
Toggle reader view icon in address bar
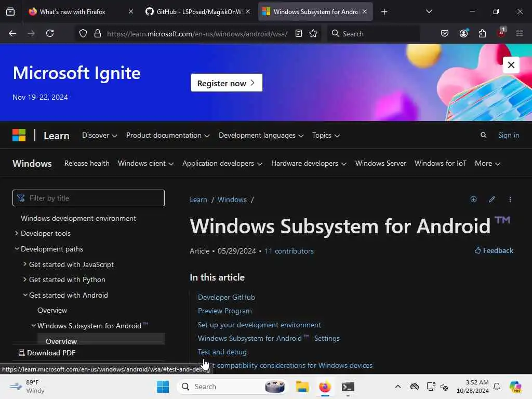coord(299,33)
